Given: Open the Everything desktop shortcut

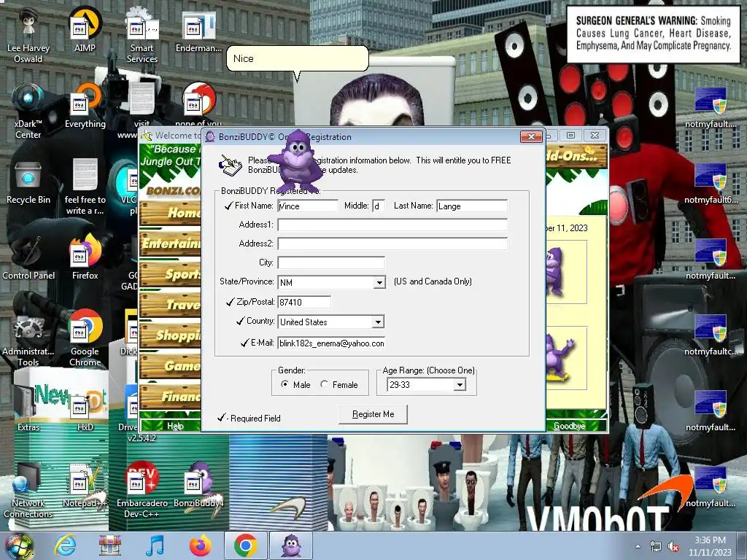Looking at the screenshot, I should [x=85, y=107].
